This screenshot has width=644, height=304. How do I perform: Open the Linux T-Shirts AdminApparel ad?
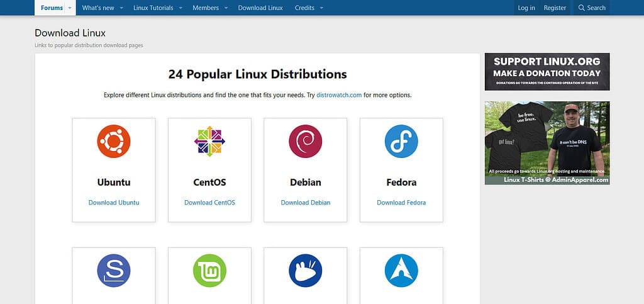547,143
